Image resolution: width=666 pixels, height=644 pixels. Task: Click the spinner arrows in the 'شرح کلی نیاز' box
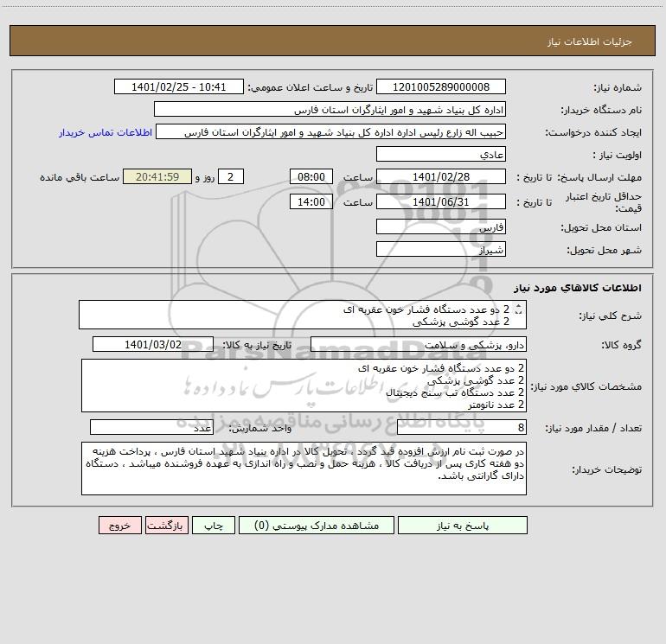[518, 309]
